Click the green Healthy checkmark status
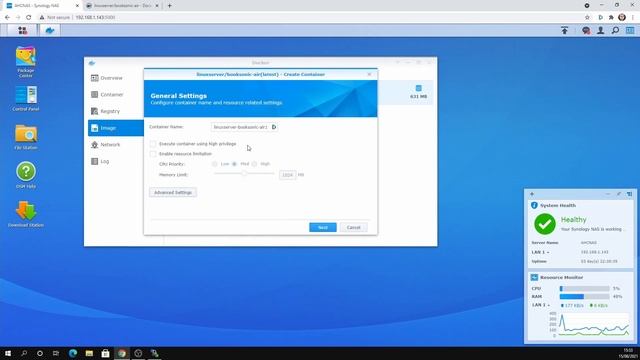This screenshot has height=360, width=640. [545, 224]
